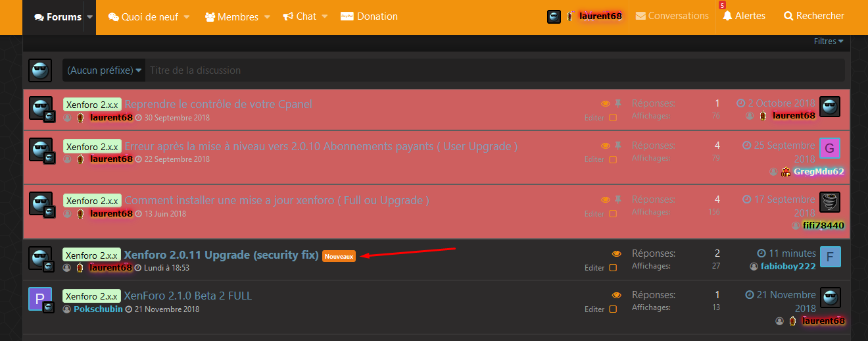Click Editer on the Comment installer thread
Screen dimensions: 868x341
tap(594, 214)
